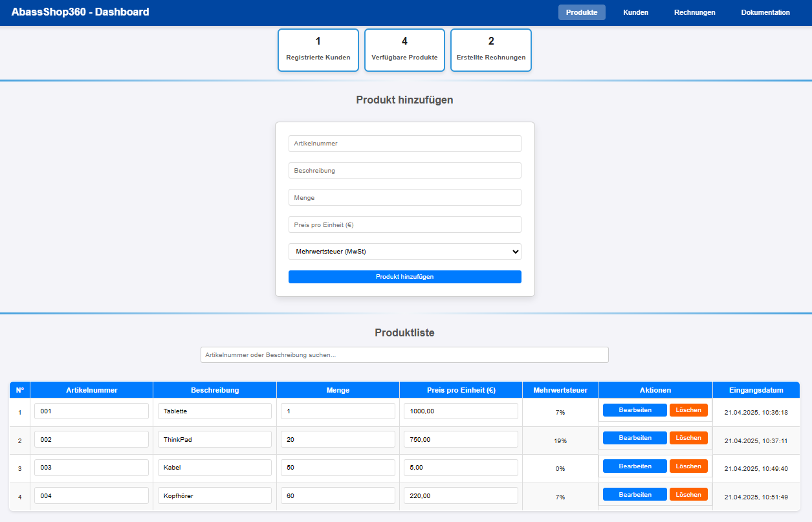Click the Beschreibung input in the form
812x522 pixels.
point(404,171)
